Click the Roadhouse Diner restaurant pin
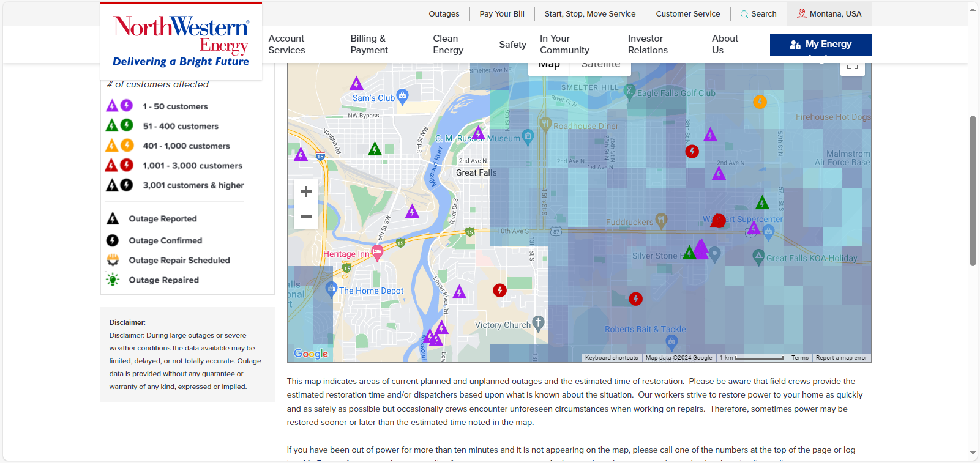The height and width of the screenshot is (463, 980). click(x=545, y=124)
